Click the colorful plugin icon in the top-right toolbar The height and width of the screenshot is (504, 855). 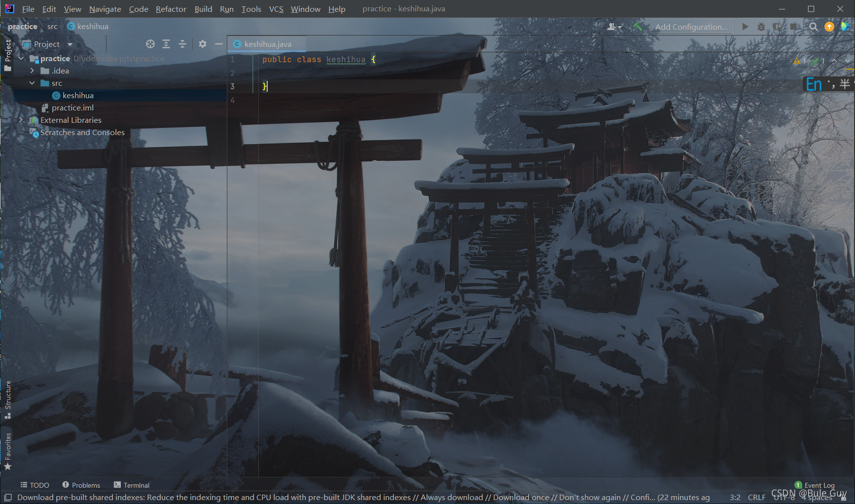coord(845,27)
